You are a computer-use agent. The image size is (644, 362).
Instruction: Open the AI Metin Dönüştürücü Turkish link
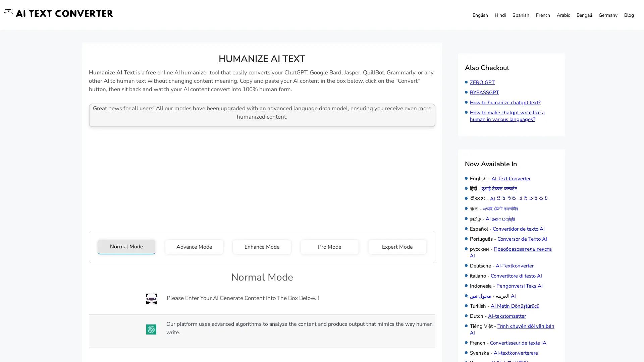[515, 306]
